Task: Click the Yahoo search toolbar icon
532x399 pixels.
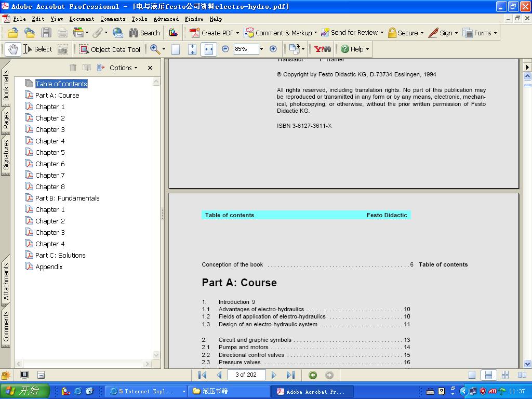Action: click(322, 49)
